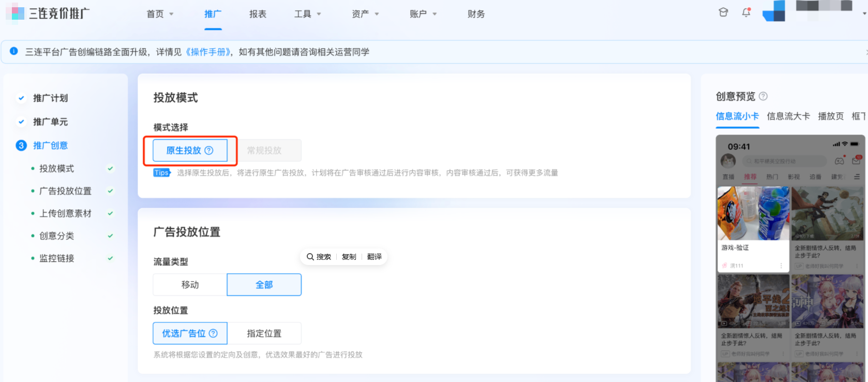
Task: Click the blue Tips tag
Action: point(162,173)
